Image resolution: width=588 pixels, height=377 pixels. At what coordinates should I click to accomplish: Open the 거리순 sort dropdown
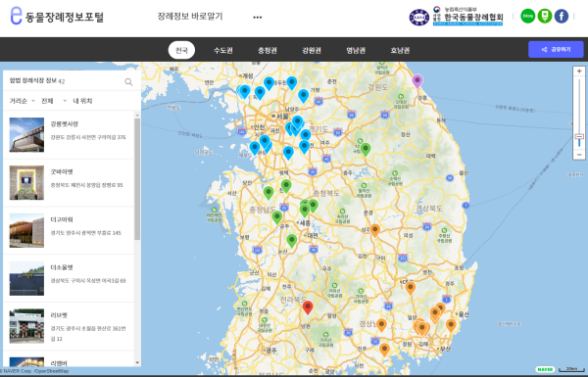click(x=22, y=101)
